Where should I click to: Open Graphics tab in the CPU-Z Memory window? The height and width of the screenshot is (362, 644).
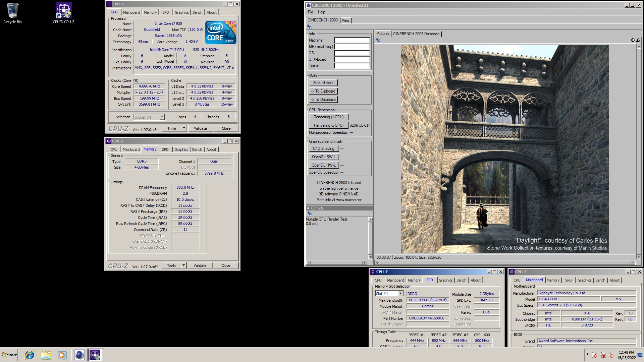tap(181, 149)
